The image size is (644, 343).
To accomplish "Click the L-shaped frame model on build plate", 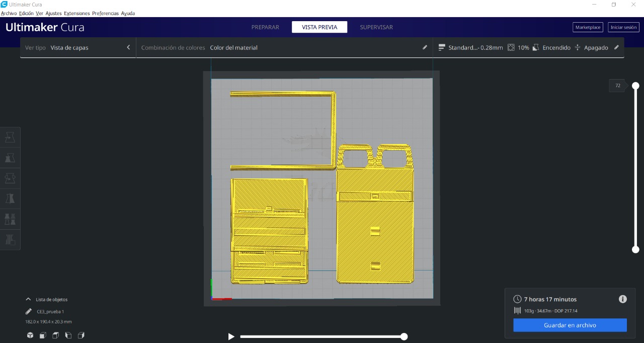I will [333, 131].
